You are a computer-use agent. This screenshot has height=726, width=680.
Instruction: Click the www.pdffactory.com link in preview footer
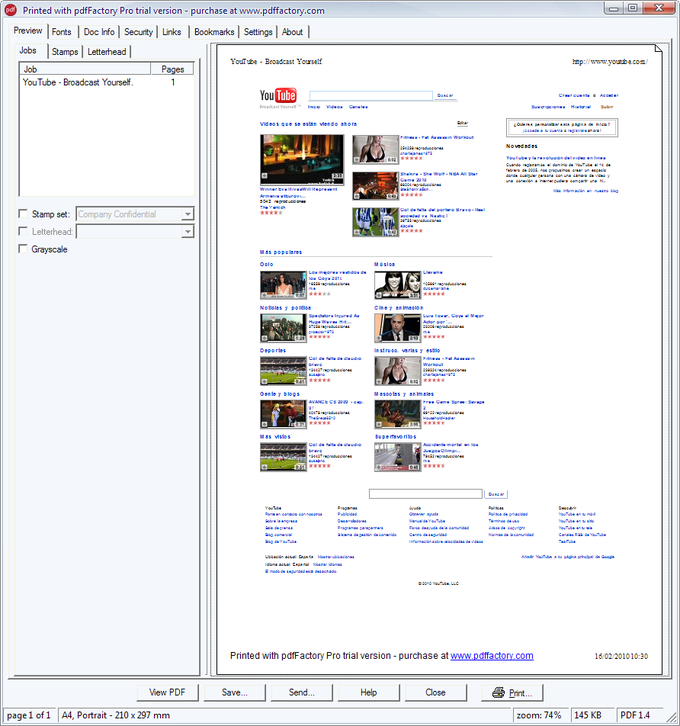[492, 656]
